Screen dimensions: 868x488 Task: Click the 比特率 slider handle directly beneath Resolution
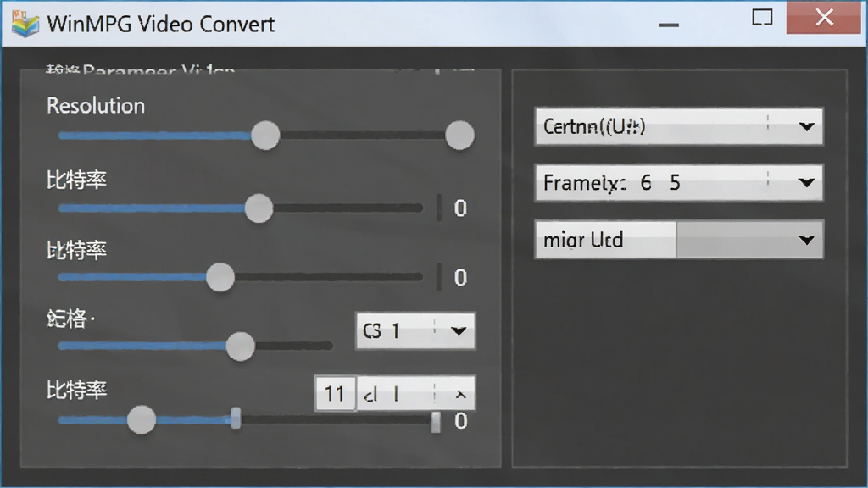click(259, 208)
